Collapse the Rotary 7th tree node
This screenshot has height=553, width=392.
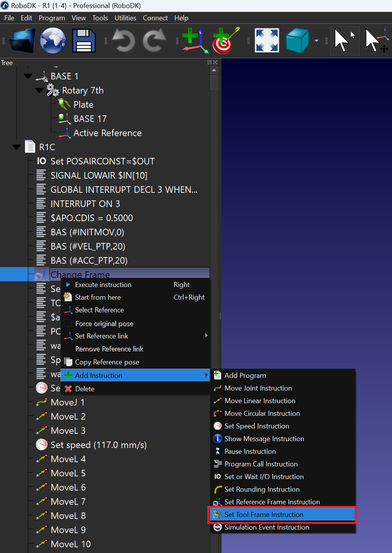pos(39,90)
